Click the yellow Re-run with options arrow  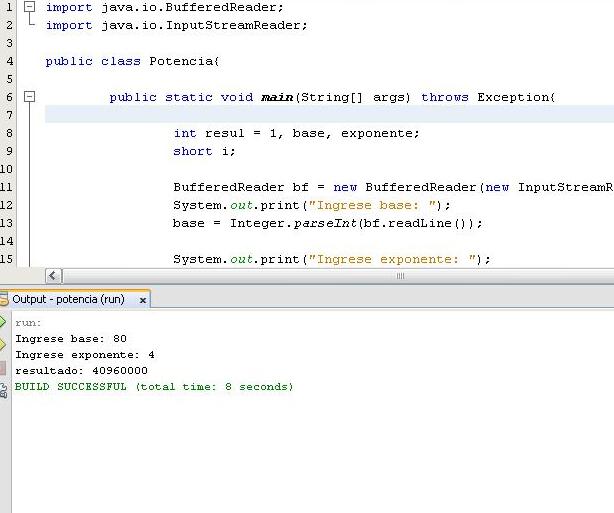[x=2, y=345]
